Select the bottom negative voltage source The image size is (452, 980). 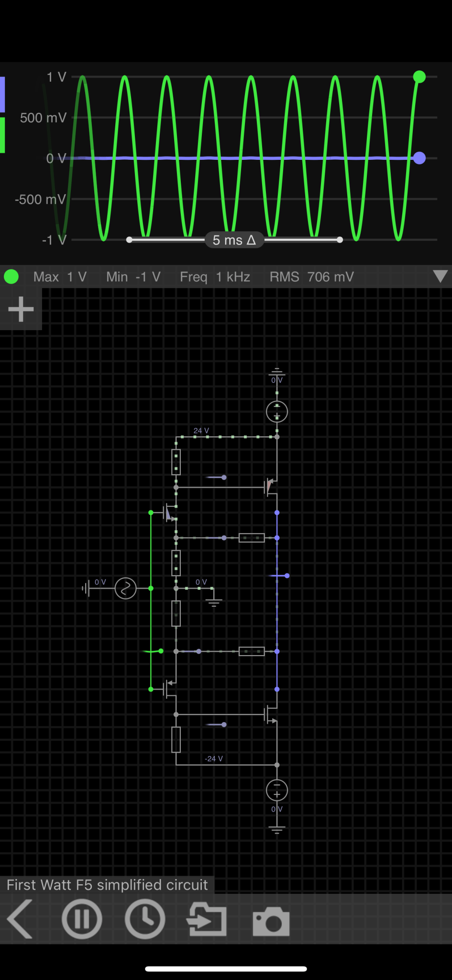coord(277,790)
